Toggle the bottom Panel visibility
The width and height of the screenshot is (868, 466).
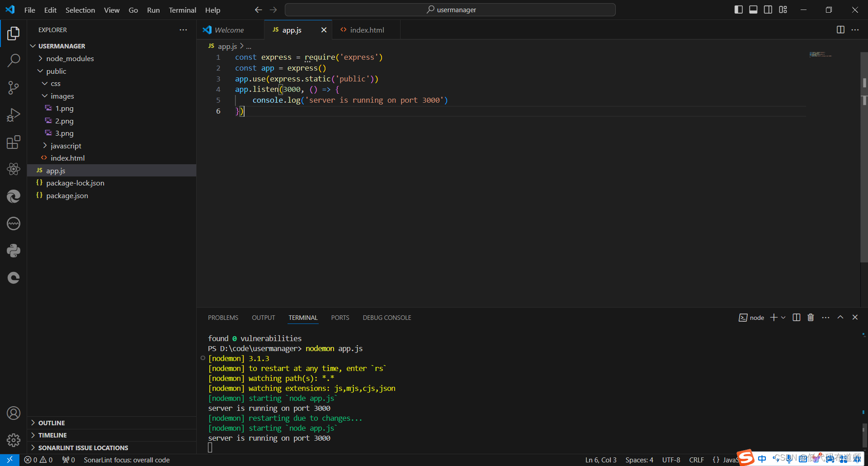(x=753, y=10)
